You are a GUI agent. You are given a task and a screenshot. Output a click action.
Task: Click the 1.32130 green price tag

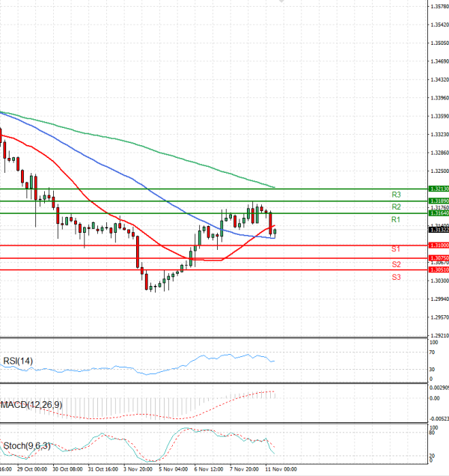[439, 189]
